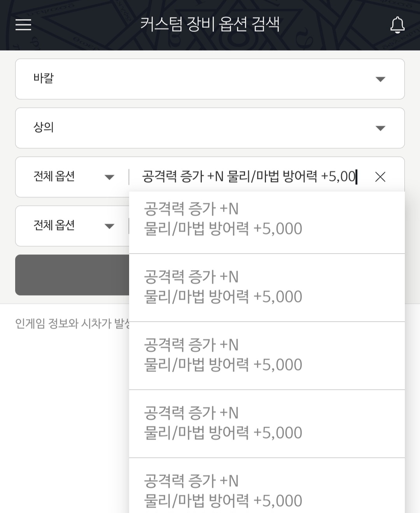
Task: Clear the option search text with X
Action: click(x=380, y=177)
